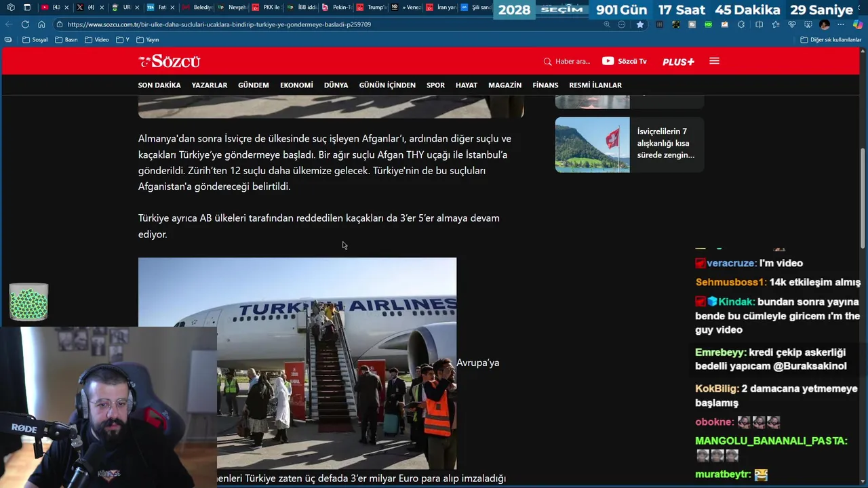
Task: Open İsviçrelilerin 7 alışkanlığı article link
Action: pos(665,143)
